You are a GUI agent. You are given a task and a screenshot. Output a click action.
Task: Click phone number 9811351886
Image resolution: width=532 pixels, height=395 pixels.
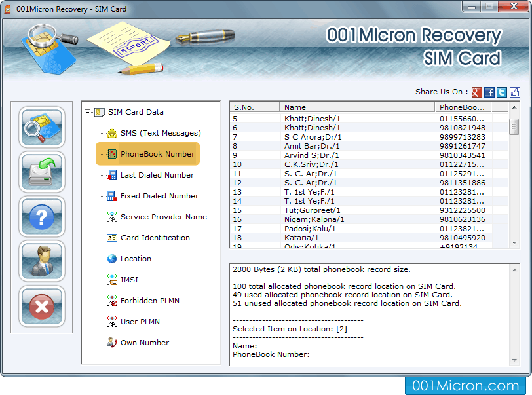pos(463,183)
